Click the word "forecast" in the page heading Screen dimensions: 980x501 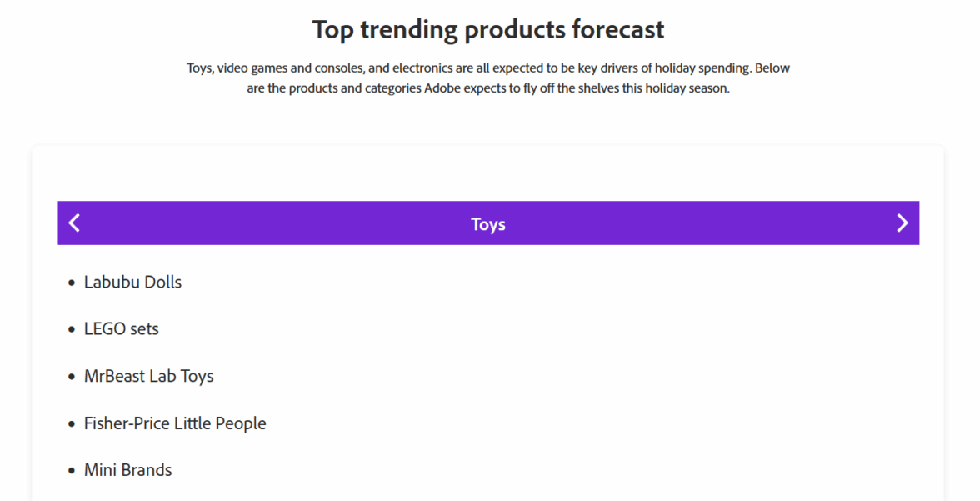coord(617,30)
